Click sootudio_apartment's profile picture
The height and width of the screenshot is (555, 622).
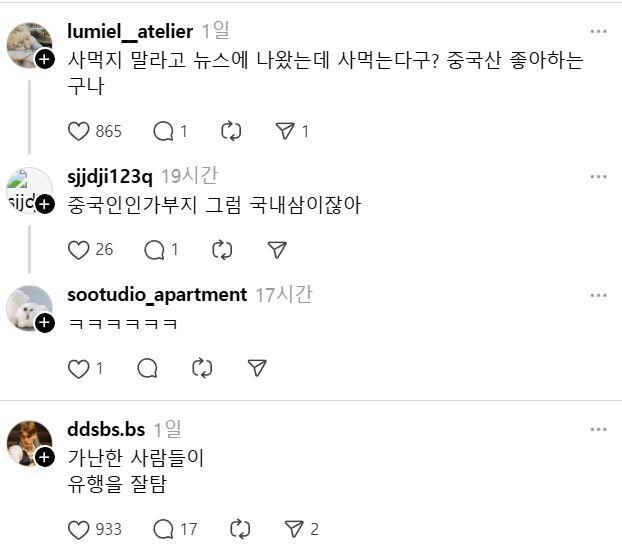(28, 307)
